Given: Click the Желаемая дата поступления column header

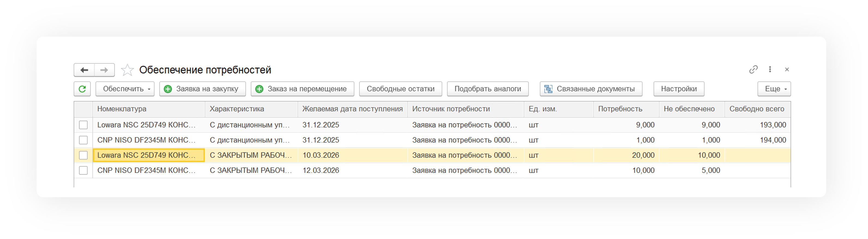Looking at the screenshot, I should [x=352, y=109].
